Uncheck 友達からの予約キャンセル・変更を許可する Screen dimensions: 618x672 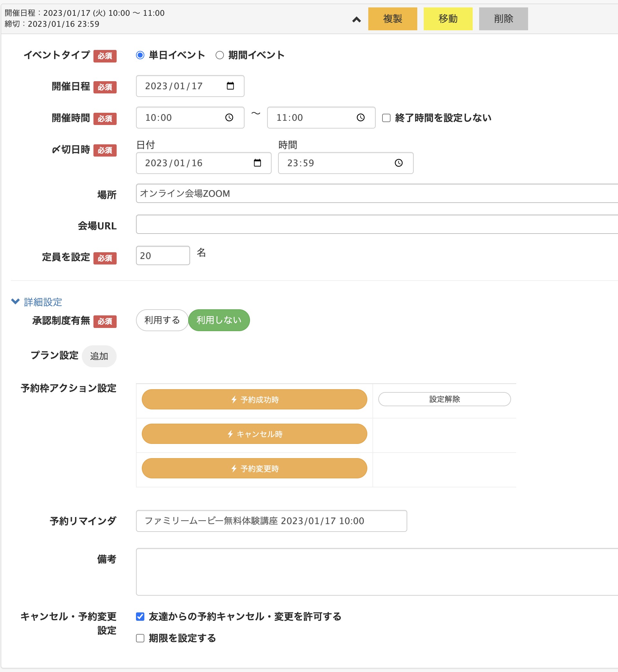(140, 617)
